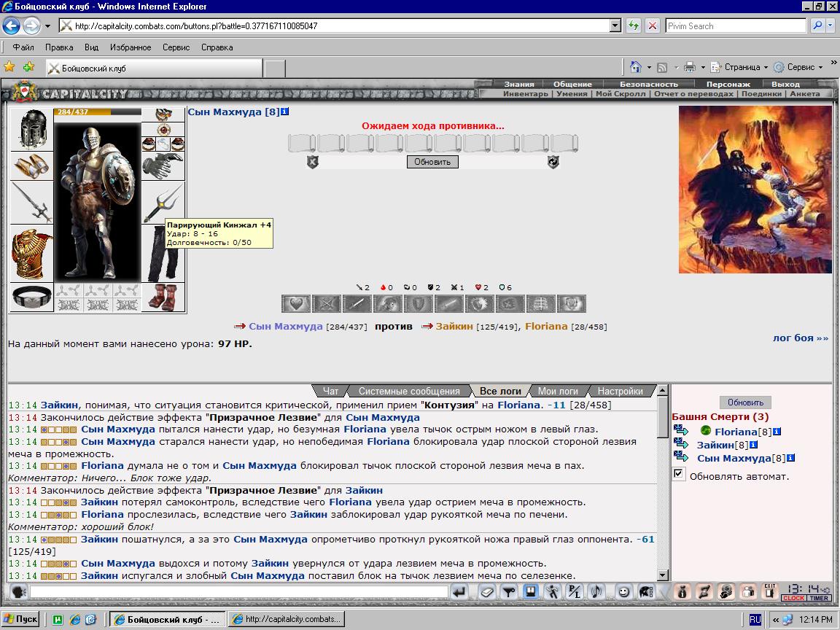Switch to the Мои логи tab

tap(558, 391)
